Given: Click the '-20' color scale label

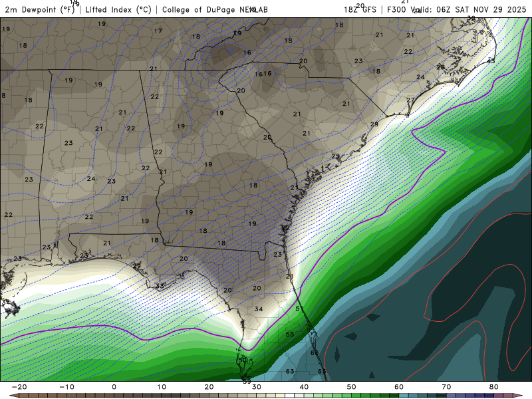Looking at the screenshot, I should pos(19,387).
